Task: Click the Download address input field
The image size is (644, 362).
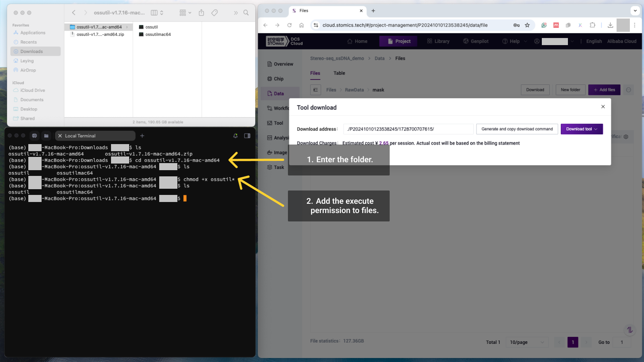Action: tap(408, 129)
